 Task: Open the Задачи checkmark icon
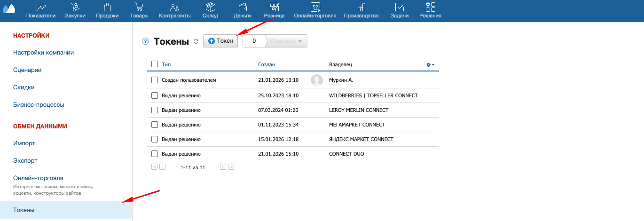(x=399, y=7)
